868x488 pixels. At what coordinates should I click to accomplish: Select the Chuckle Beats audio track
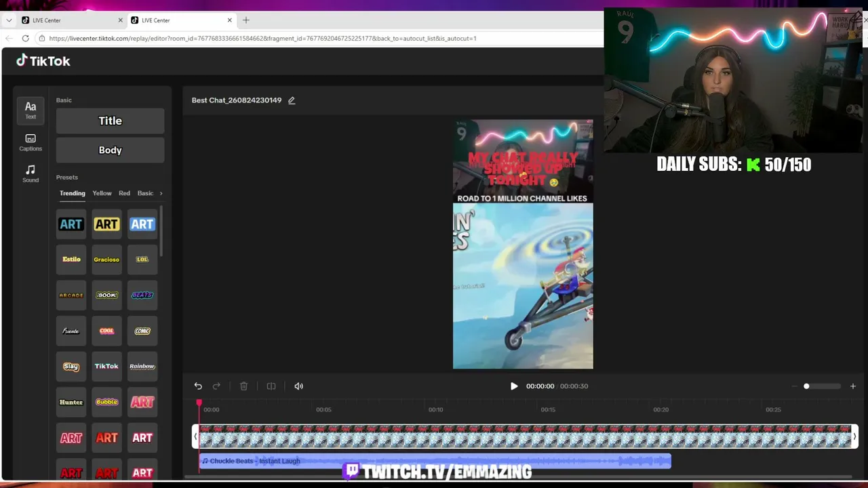point(435,461)
